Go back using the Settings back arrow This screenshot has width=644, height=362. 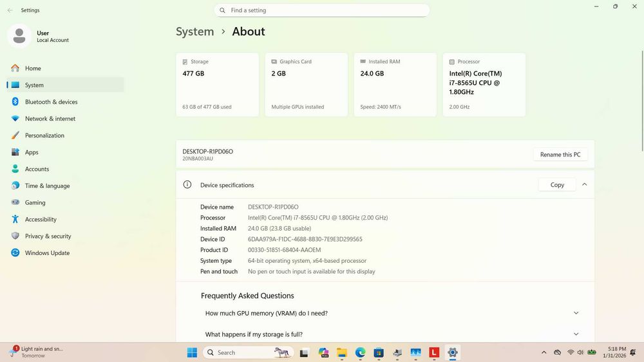[10, 10]
